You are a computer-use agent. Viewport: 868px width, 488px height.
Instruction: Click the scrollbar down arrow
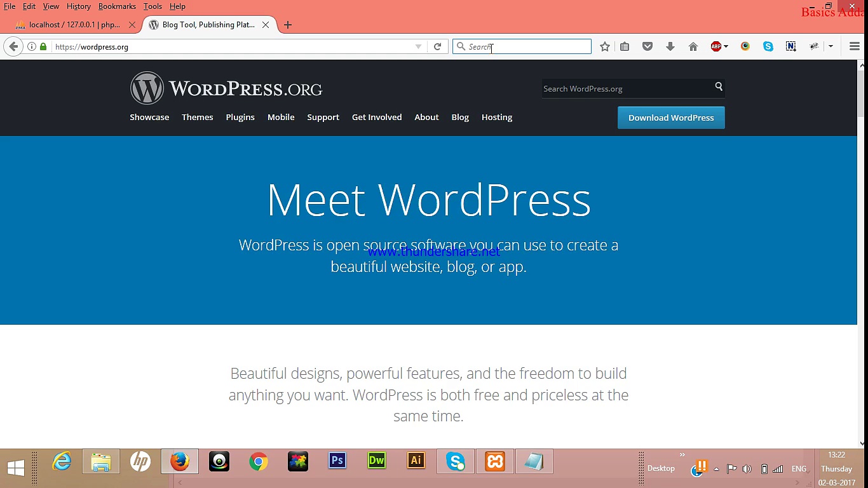click(862, 444)
